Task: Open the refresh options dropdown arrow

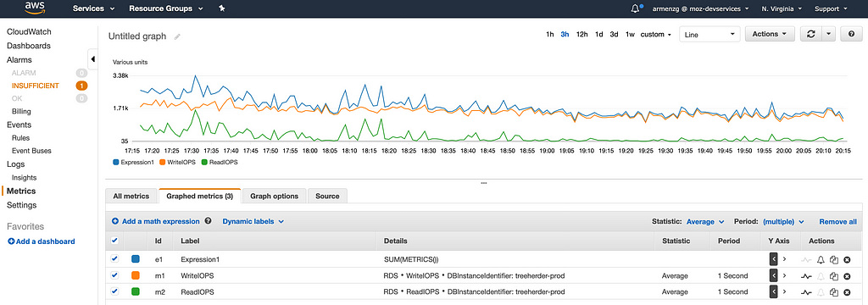Action: click(x=828, y=35)
